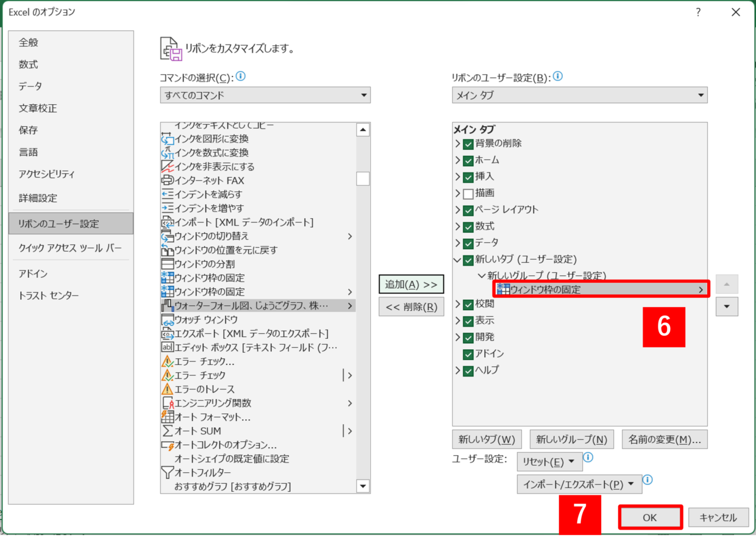The height and width of the screenshot is (546, 756).
Task: Pick the ウィンドウの位置を元に戻す command icon
Action: [168, 250]
